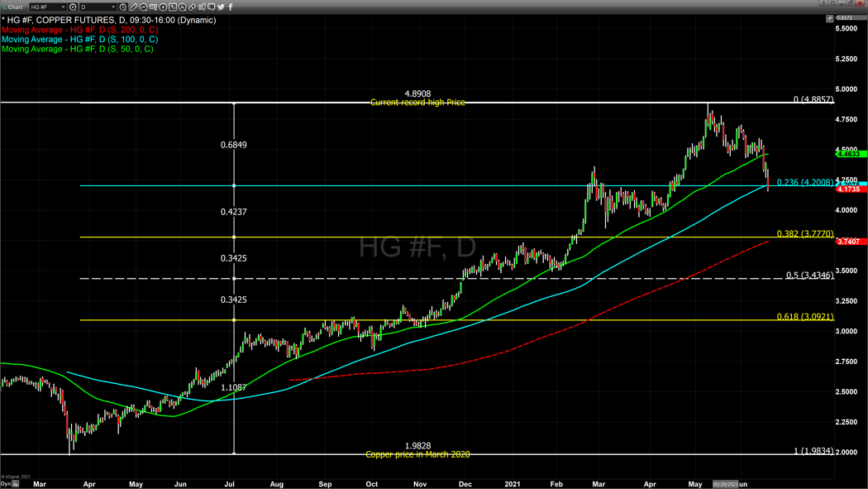Click the 'Copper price in March 2020' label
The width and height of the screenshot is (868, 489).
point(417,454)
